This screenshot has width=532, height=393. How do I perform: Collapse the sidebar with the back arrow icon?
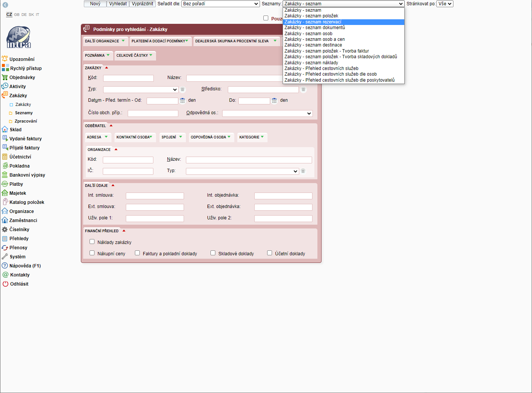[5, 5]
